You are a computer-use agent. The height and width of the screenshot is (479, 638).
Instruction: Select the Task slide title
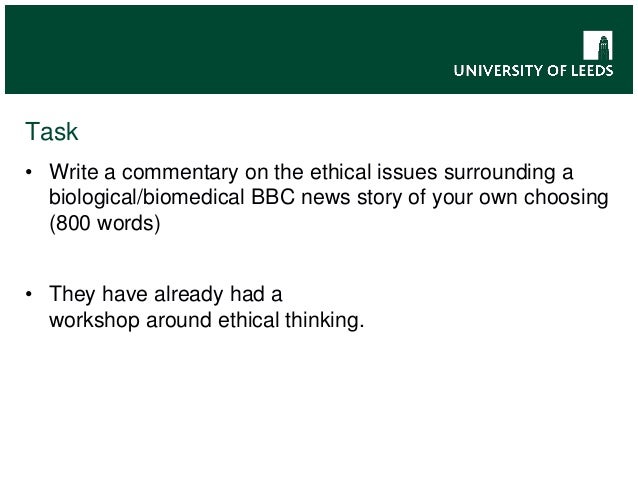point(51,131)
